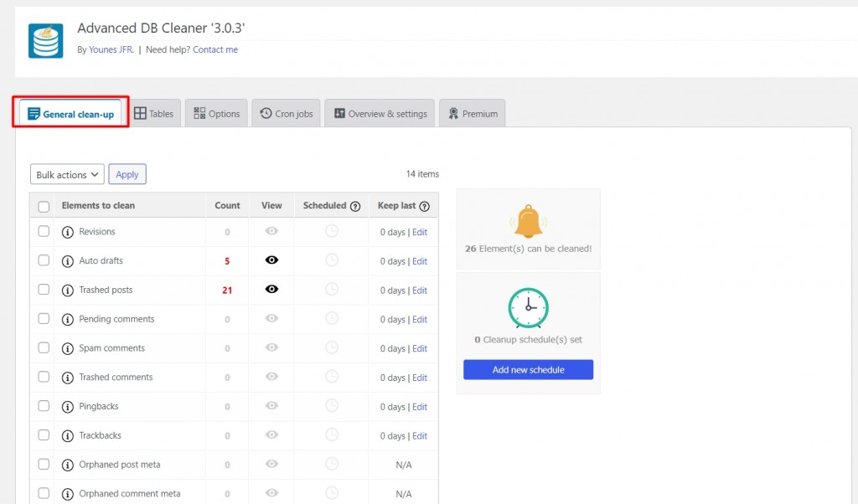Screen dimensions: 858x504
Task: Check the Spam comments checkbox
Action: point(44,347)
